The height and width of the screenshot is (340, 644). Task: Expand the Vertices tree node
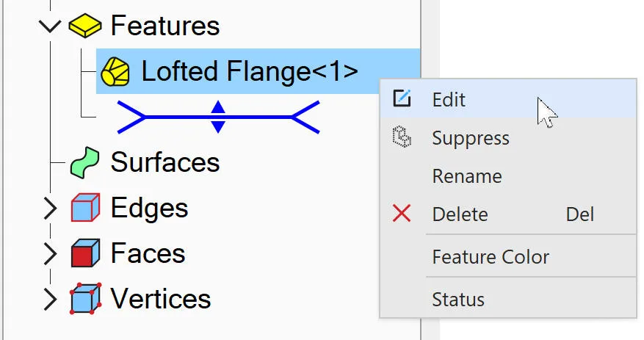pos(50,299)
